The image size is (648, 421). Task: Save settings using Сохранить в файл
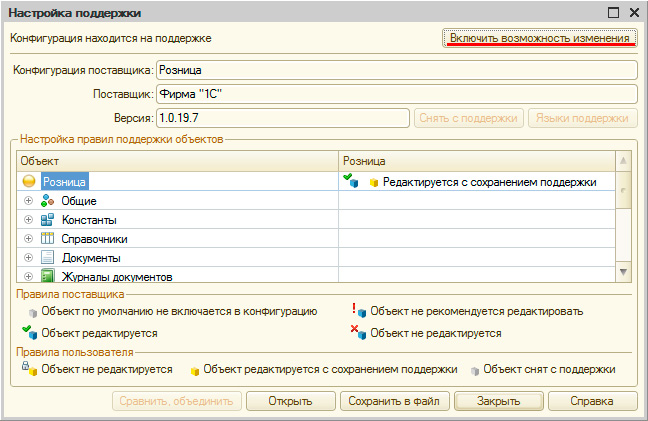395,401
